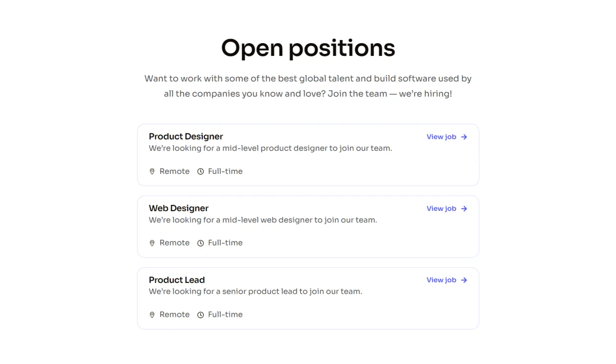Click the Open positions heading

pos(308,48)
